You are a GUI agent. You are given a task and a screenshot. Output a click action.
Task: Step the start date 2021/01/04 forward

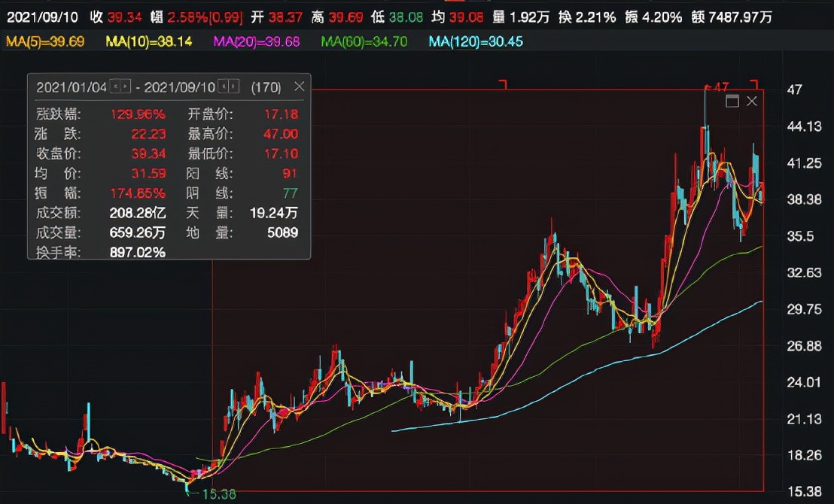pyautogui.click(x=125, y=87)
